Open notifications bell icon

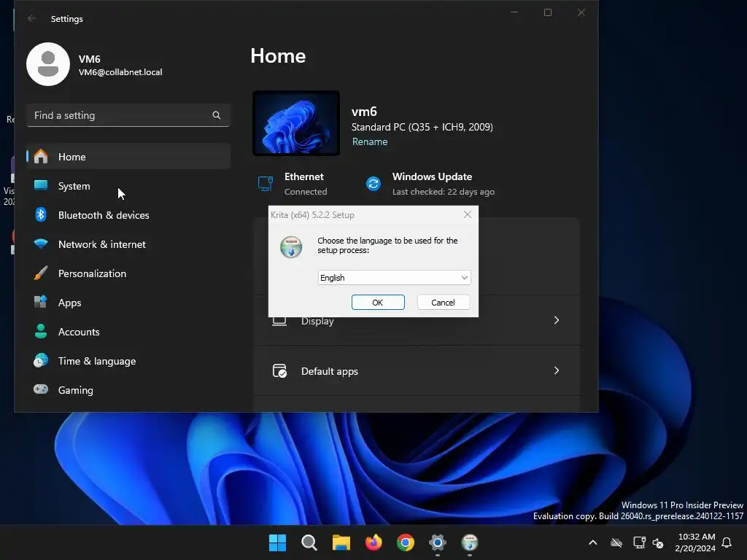pyautogui.click(x=727, y=542)
